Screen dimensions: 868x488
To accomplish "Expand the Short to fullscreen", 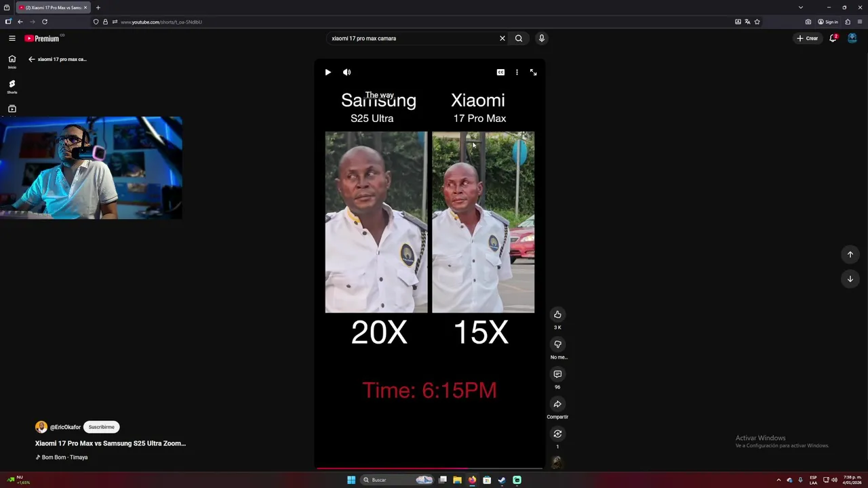I will click(x=533, y=73).
